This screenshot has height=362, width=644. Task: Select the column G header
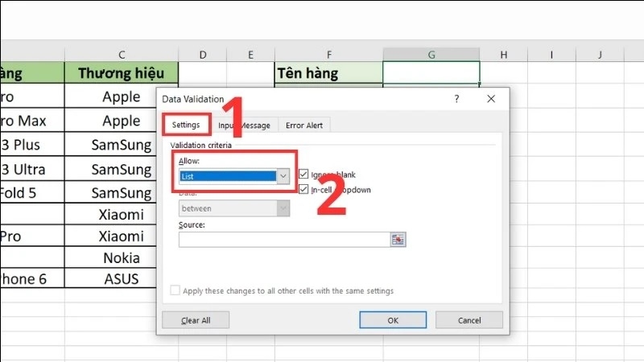pos(431,54)
